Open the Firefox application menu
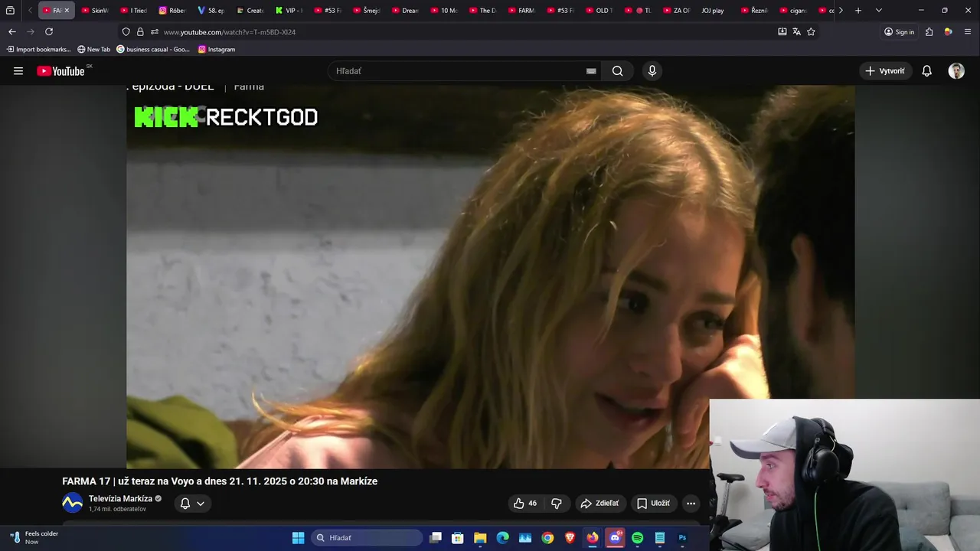980x551 pixels. (x=968, y=32)
